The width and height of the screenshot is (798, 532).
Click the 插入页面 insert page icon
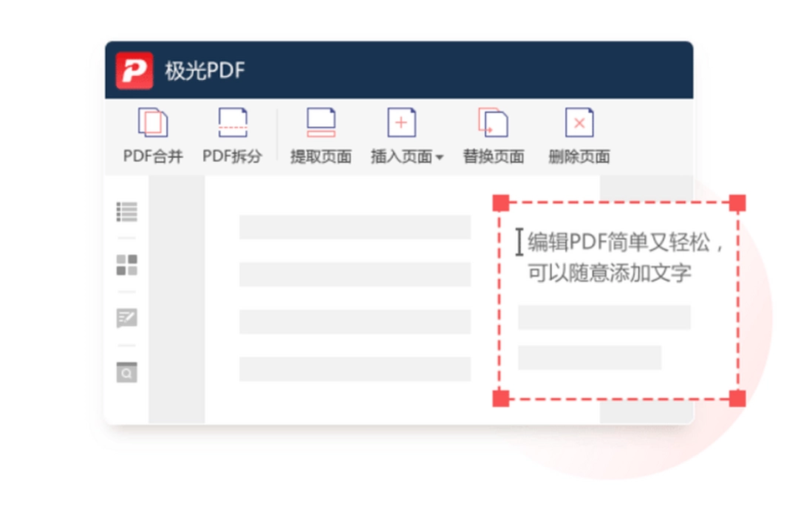pos(401,122)
